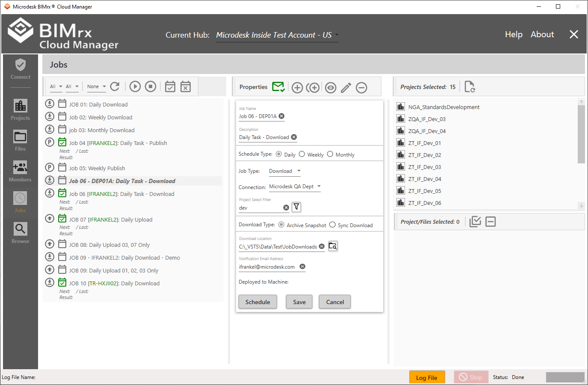Click the refresh jobs list icon
588x385 pixels.
click(x=115, y=86)
